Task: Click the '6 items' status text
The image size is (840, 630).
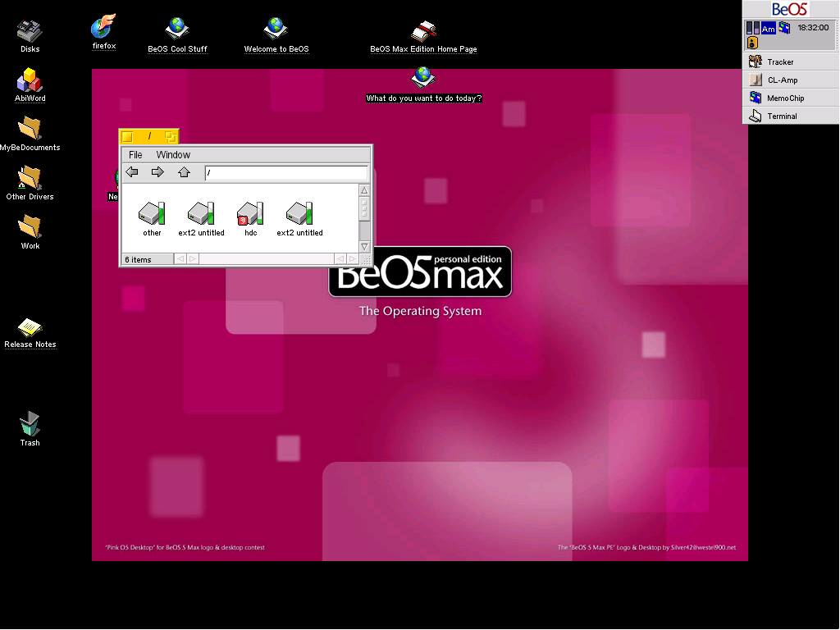Action: [138, 260]
